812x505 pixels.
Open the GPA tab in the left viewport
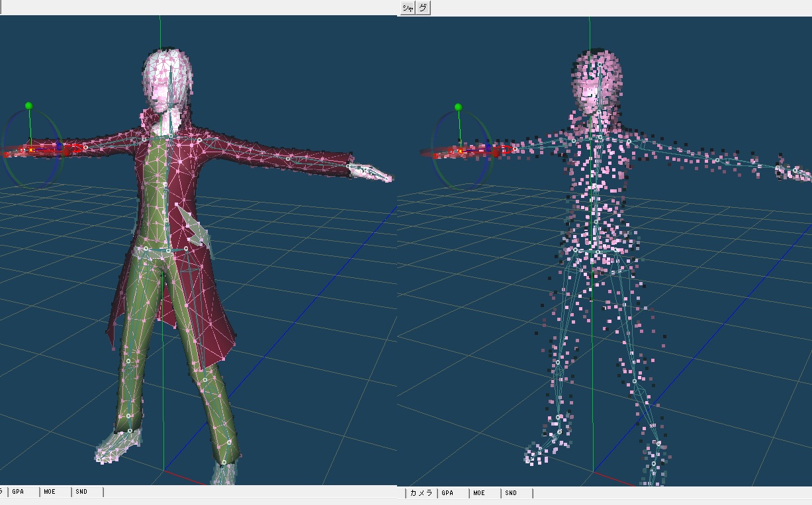click(24, 492)
